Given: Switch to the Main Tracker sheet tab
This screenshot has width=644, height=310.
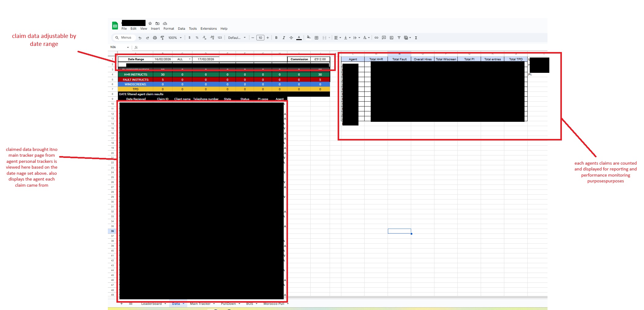Looking at the screenshot, I should (x=201, y=304).
